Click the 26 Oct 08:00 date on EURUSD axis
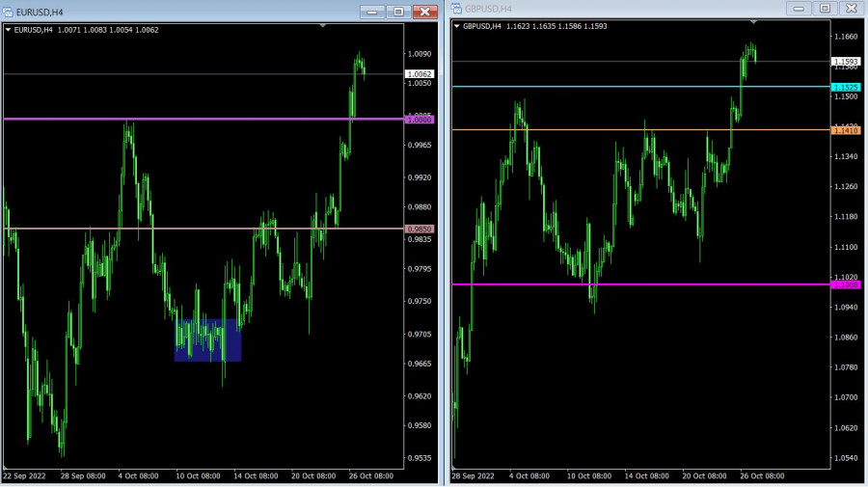 pyautogui.click(x=370, y=475)
